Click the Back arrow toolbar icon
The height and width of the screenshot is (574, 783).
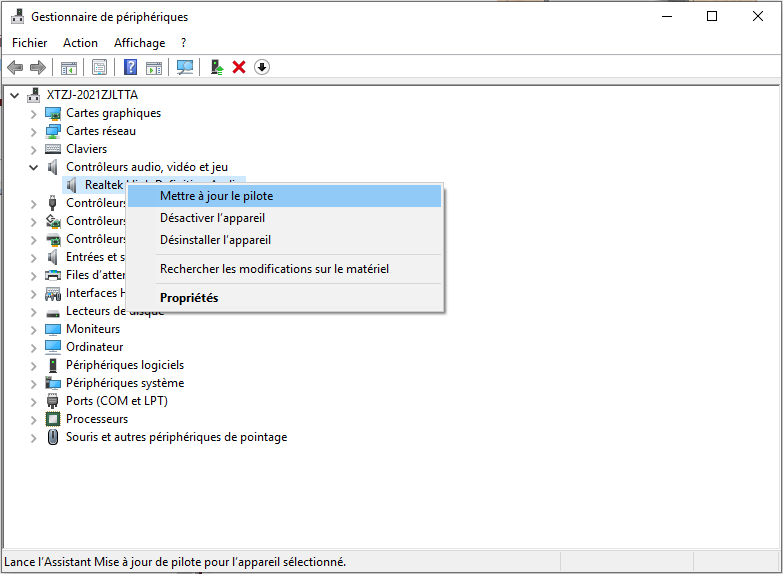[x=15, y=67]
